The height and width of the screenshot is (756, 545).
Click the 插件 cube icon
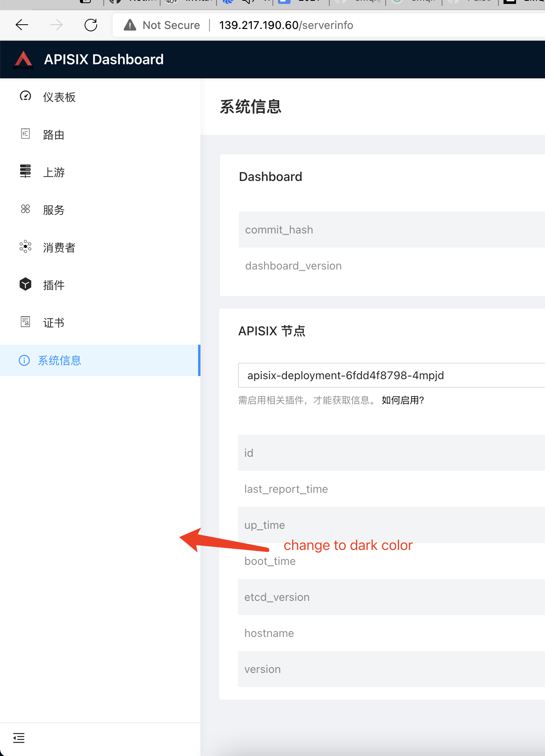(25, 284)
